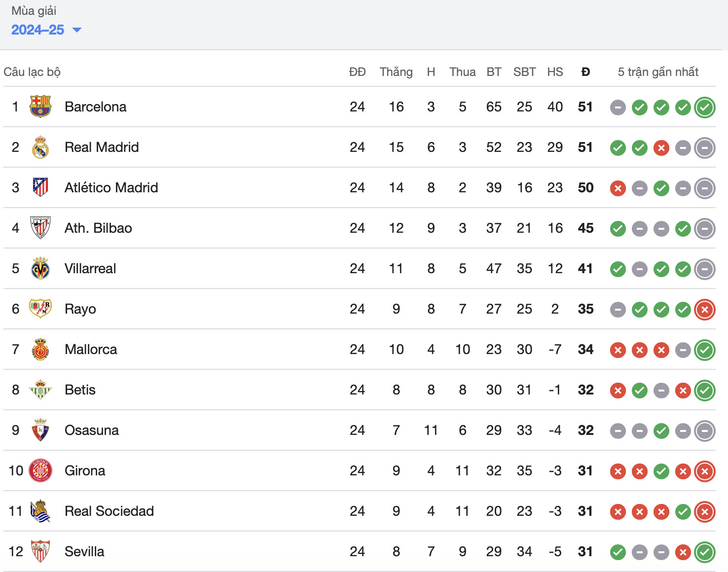Click the Girona club crest
This screenshot has width=728, height=572.
(x=40, y=470)
